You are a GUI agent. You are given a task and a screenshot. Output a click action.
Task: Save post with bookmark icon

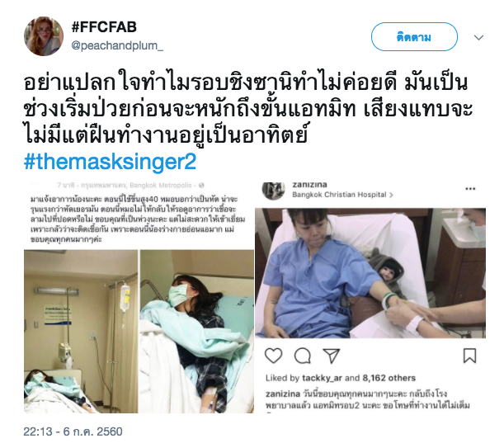point(469,356)
